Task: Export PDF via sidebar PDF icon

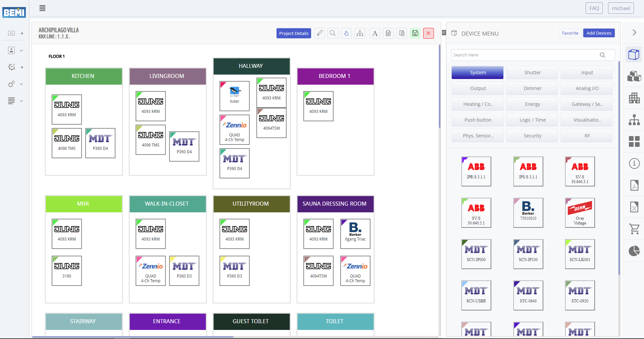Action: coord(634,185)
